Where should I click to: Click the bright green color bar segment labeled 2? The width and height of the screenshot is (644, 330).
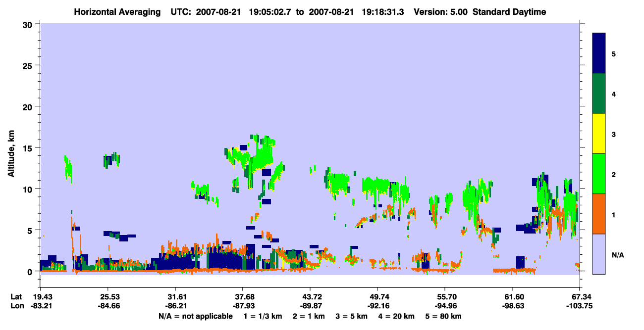[599, 174]
